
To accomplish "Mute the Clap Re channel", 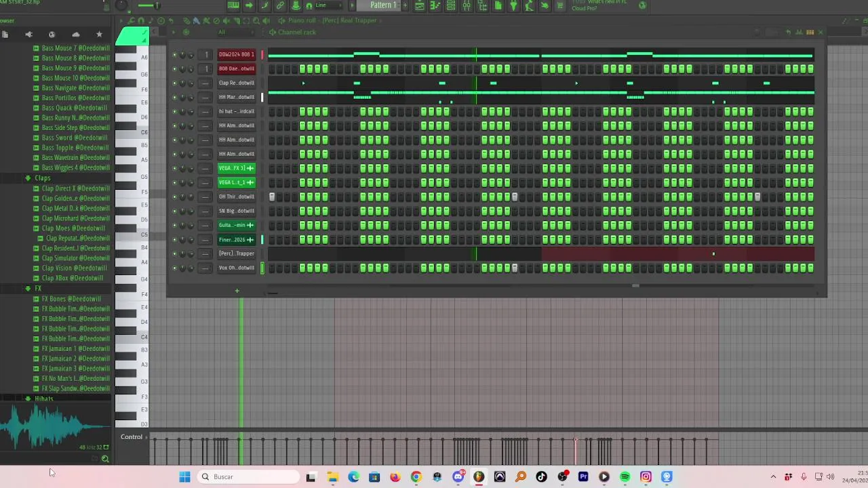I will click(x=174, y=83).
